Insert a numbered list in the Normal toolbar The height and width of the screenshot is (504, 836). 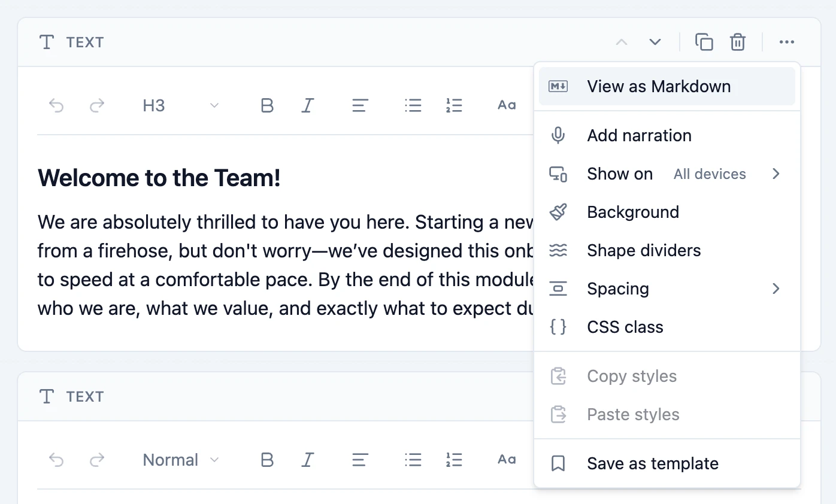(x=454, y=460)
